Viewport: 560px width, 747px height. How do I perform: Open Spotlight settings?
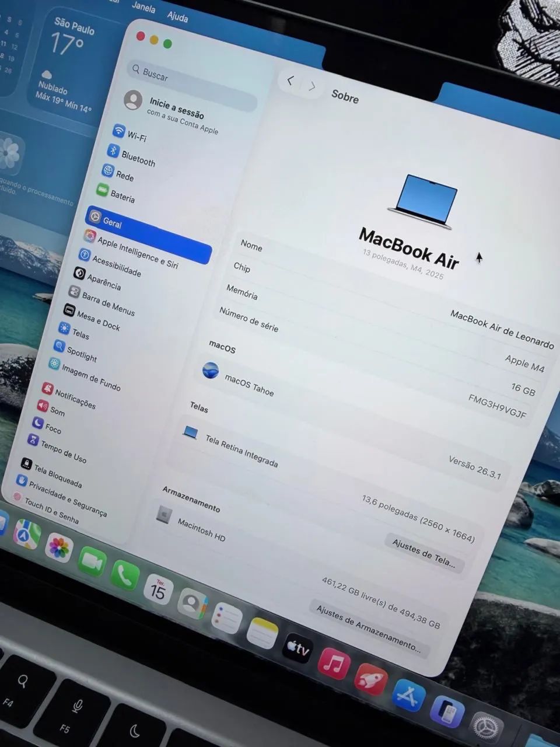75,350
